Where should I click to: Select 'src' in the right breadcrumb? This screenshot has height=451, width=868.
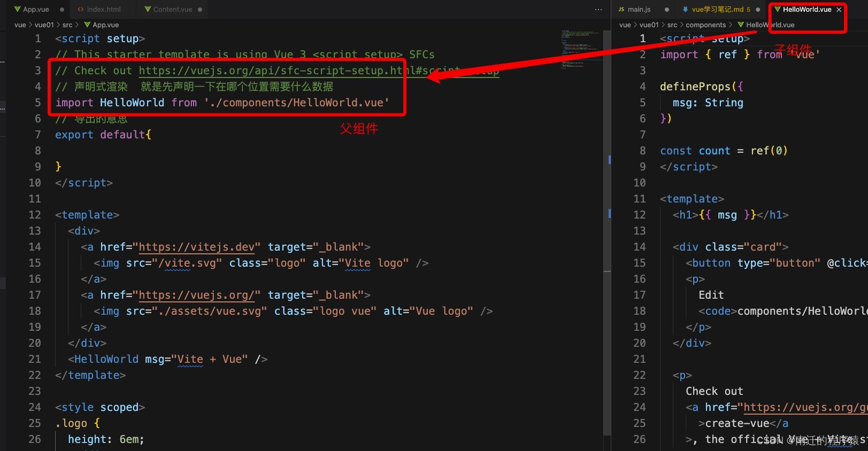click(x=672, y=25)
